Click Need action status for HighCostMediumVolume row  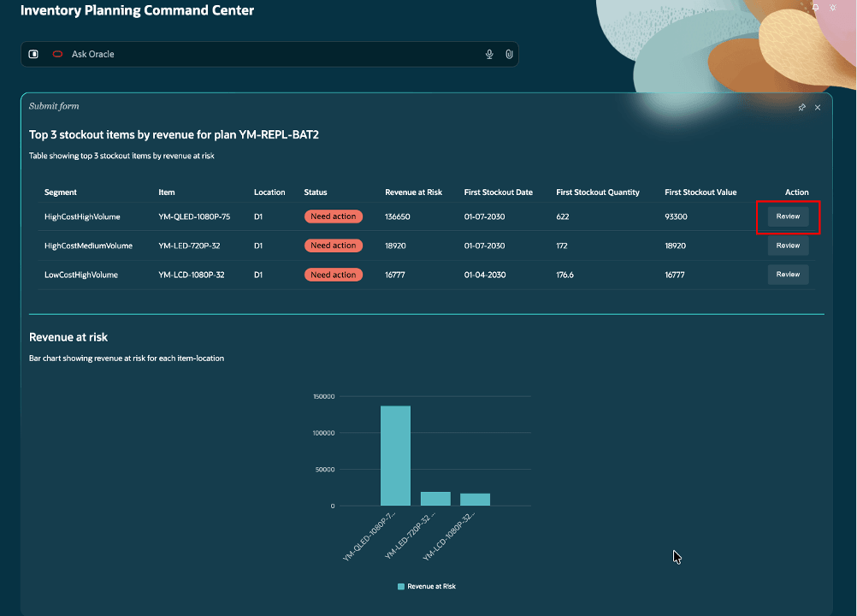click(334, 246)
